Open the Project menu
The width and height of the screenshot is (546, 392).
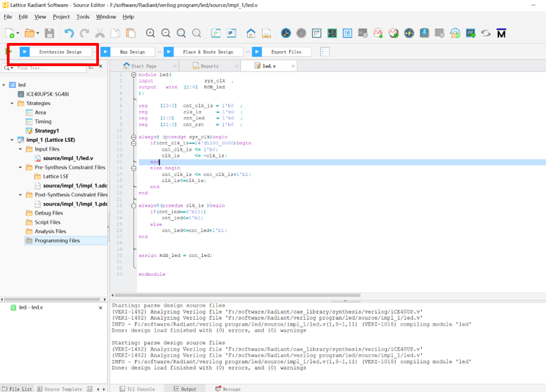click(61, 16)
